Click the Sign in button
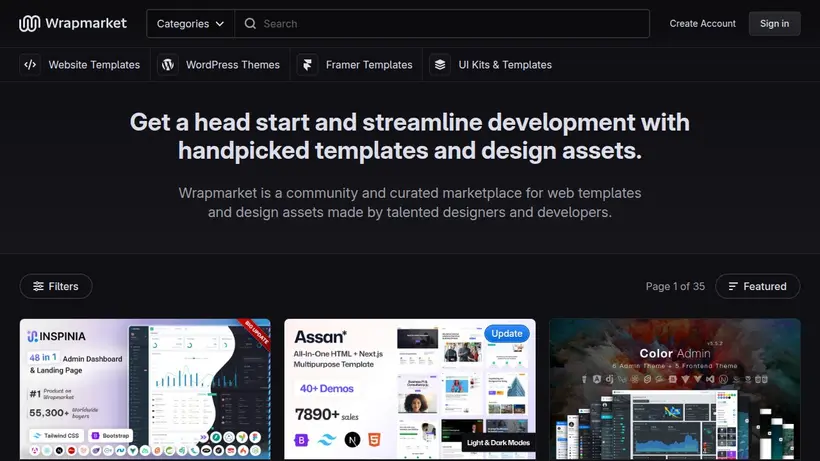 [x=775, y=24]
